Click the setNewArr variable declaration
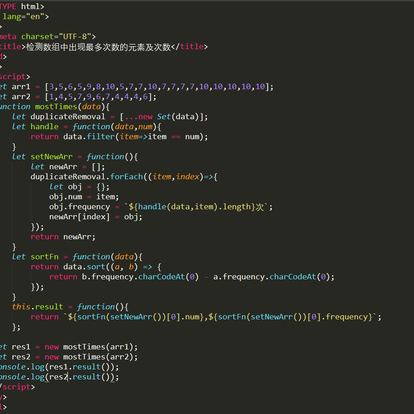 coord(51,157)
